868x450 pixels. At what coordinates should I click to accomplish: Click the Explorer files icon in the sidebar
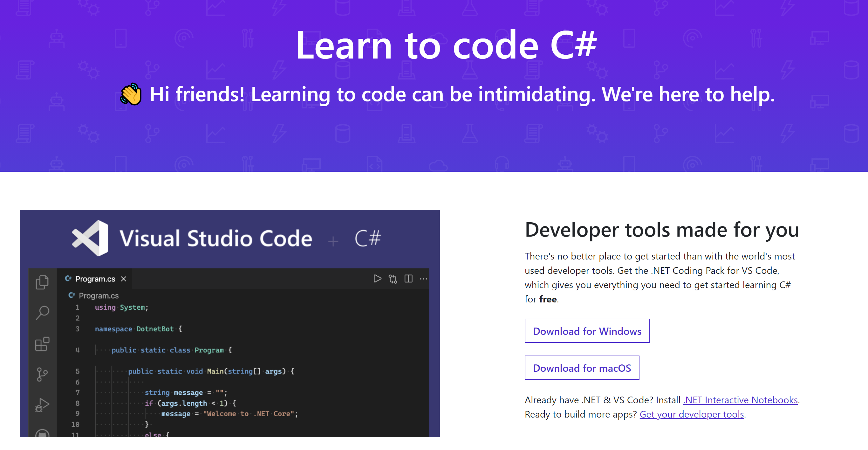[x=42, y=282]
